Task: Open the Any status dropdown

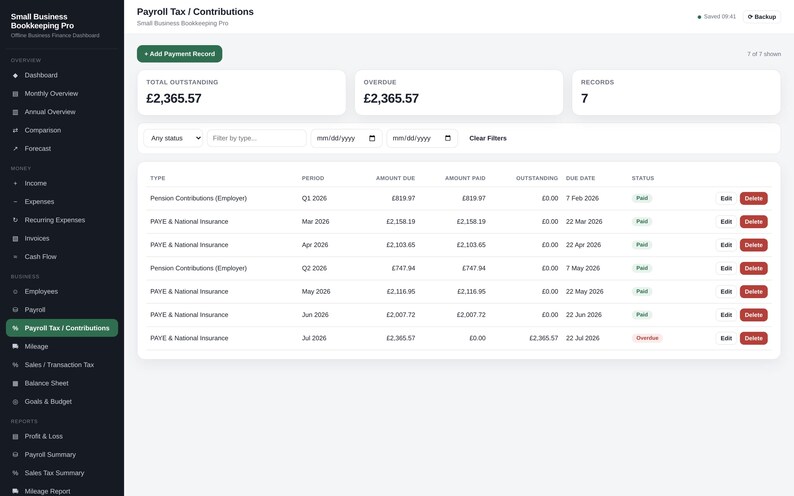Action: click(x=173, y=138)
